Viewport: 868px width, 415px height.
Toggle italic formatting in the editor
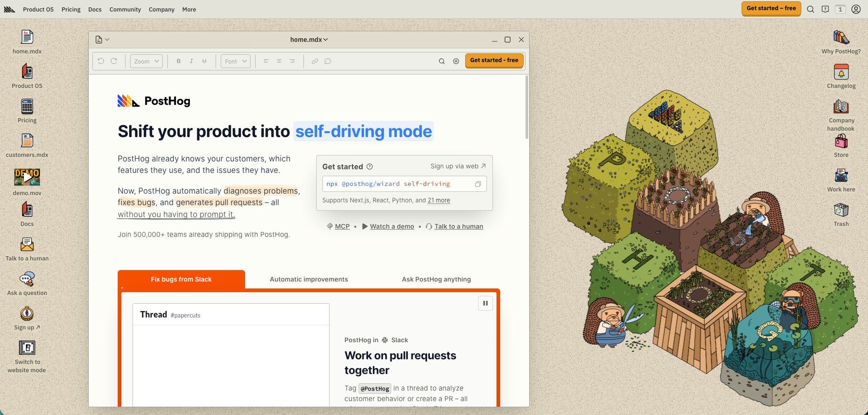pos(191,61)
